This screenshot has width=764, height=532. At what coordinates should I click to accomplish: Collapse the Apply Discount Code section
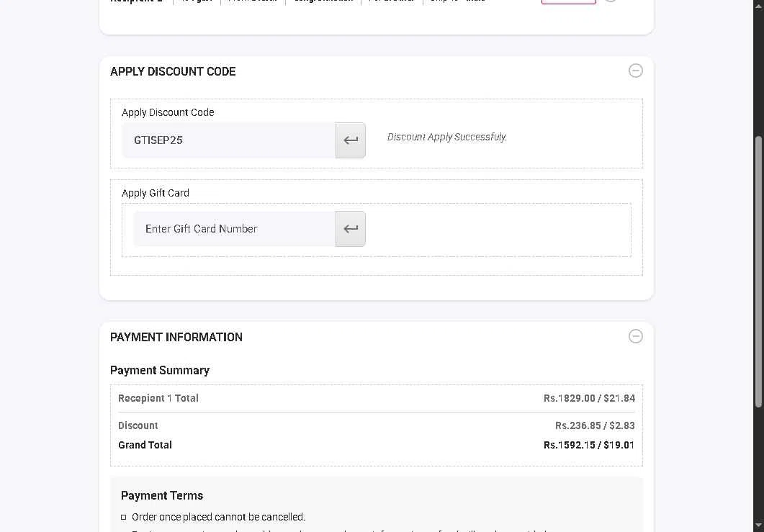(x=635, y=71)
